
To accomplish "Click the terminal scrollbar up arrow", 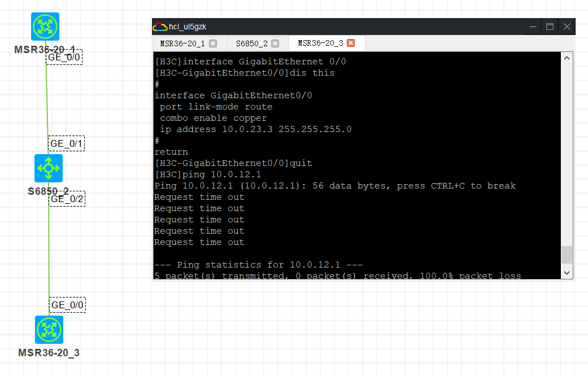I will (567, 58).
